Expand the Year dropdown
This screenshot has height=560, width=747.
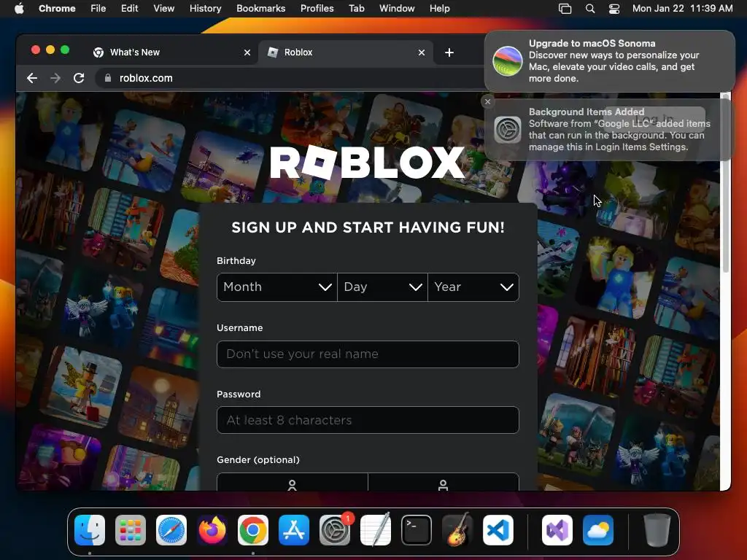(473, 287)
